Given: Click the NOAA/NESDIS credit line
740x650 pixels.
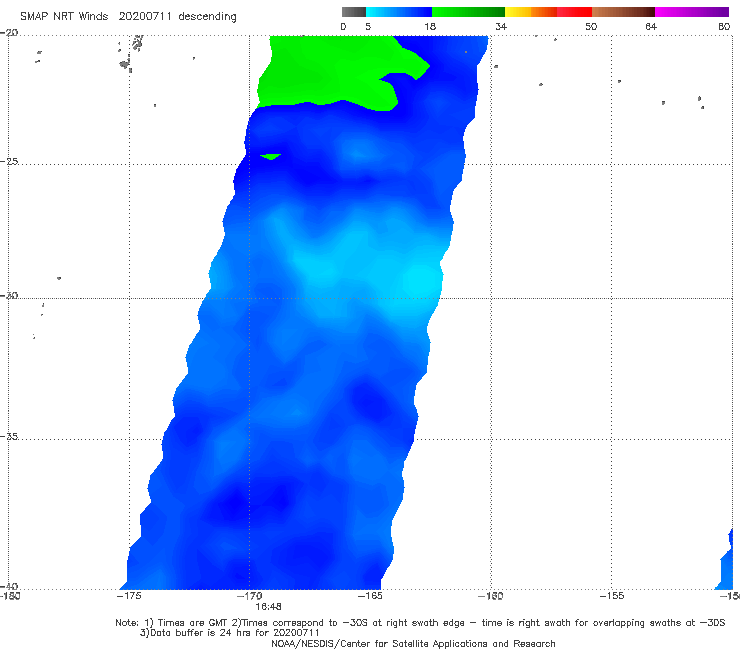Looking at the screenshot, I should tap(413, 644).
